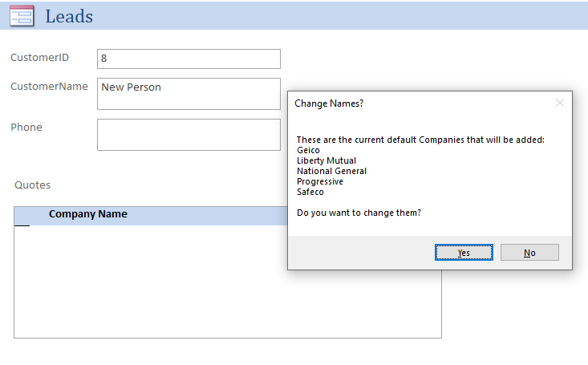Click the Company Name column header
Viewport: 588px width, 365px height.
[x=87, y=214]
